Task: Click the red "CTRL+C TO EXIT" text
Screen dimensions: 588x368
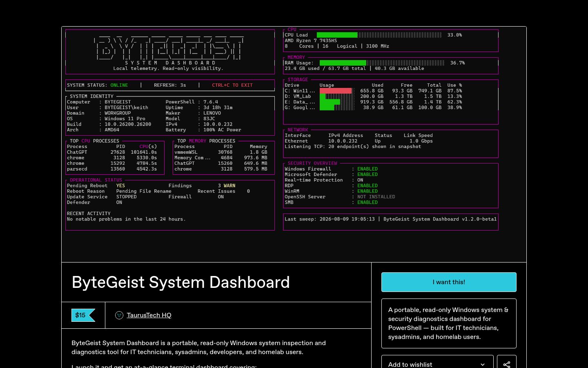Action: pos(232,85)
